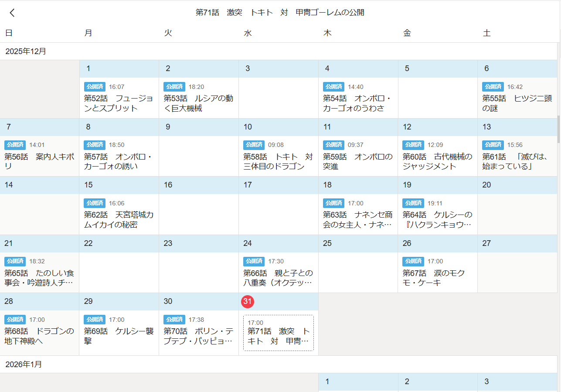
Task: Open episode 52 フュージョンとスプリット entry
Action: [x=119, y=103]
